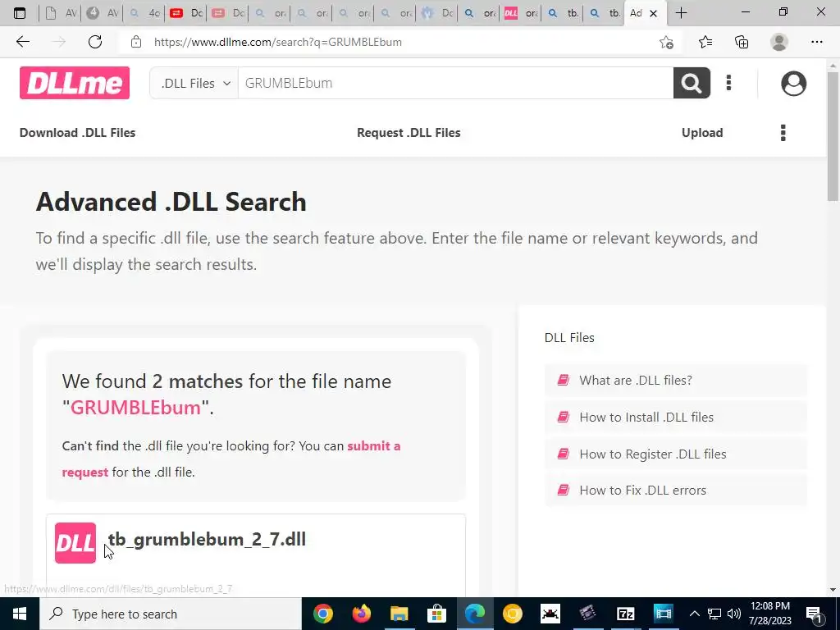Click book icon beside What are .DLL files
840x630 pixels.
(x=563, y=381)
